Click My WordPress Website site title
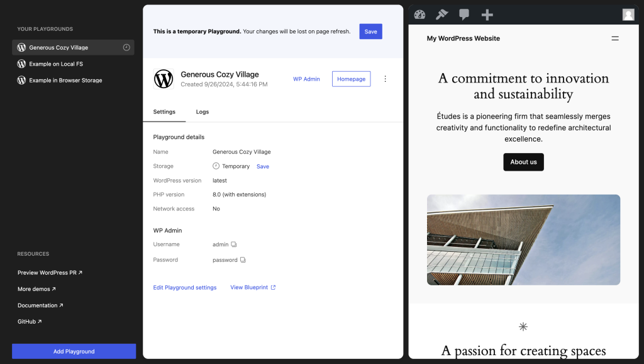The width and height of the screenshot is (644, 364). click(x=464, y=38)
